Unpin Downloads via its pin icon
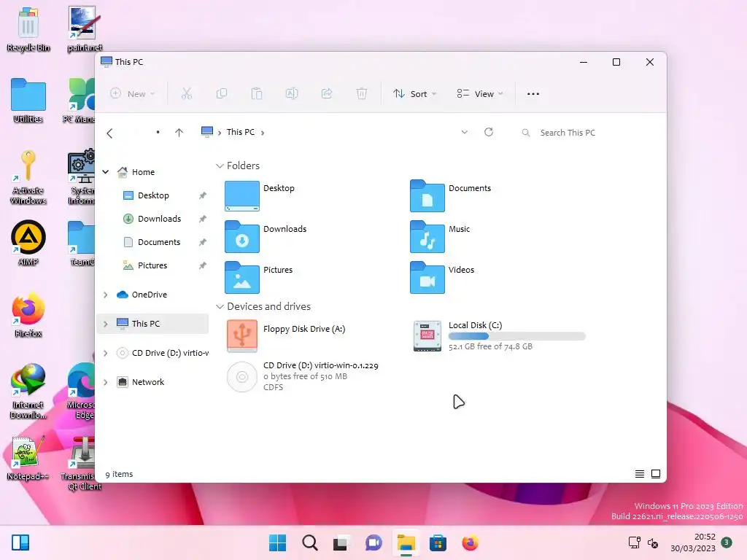This screenshot has width=747, height=560. coord(203,219)
